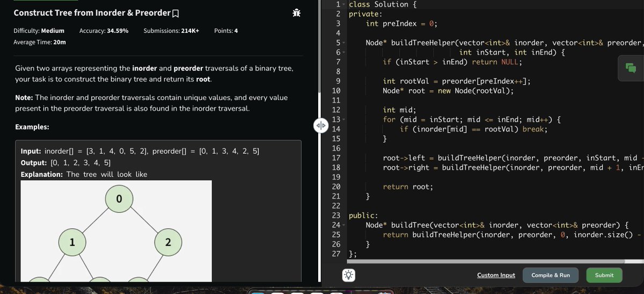
Task: Click the 'Output: [0, 1, 2, 3, 4, 5]' line
Action: click(x=67, y=163)
